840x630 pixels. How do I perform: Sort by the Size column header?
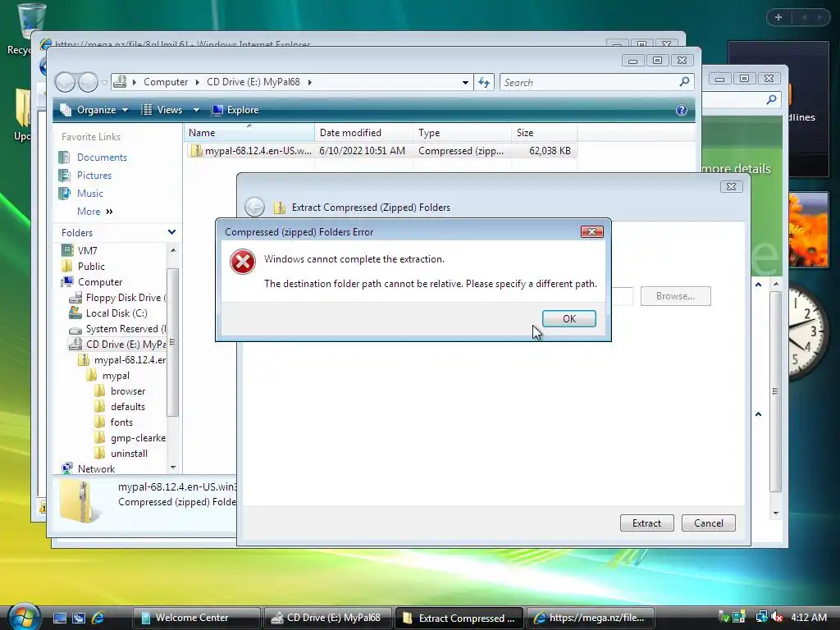click(545, 132)
